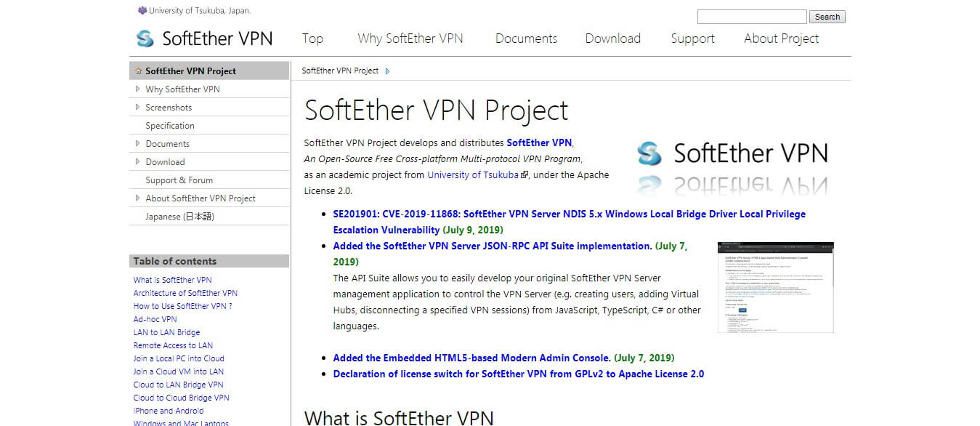
Task: Click the University of Tsukuba, Japan header text
Action: tap(200, 11)
